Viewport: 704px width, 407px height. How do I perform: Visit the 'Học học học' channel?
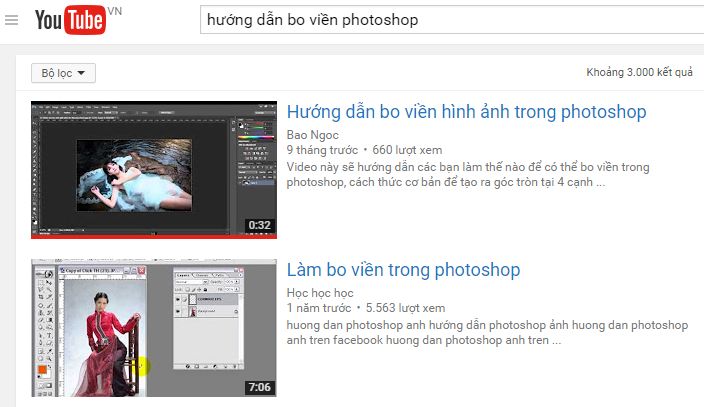click(320, 292)
